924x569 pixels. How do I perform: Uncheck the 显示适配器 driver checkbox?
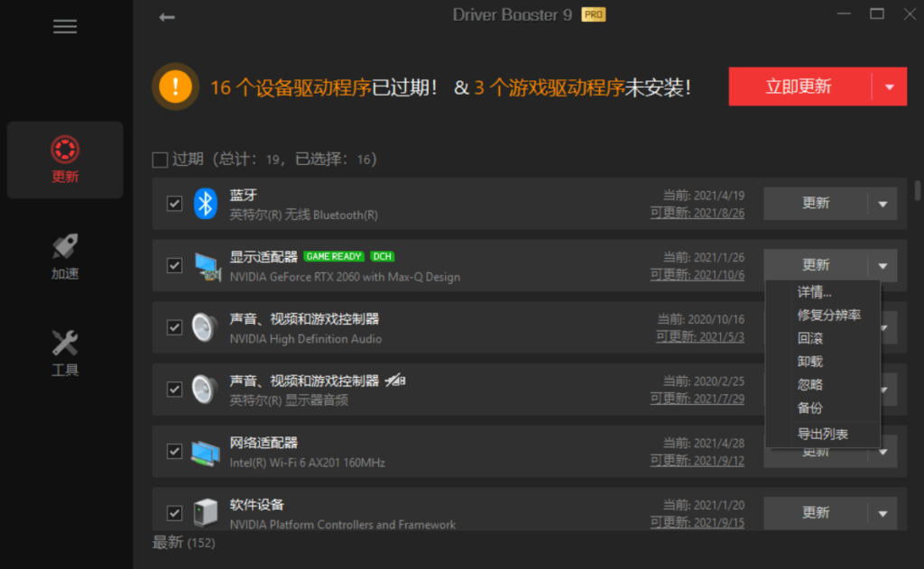click(x=174, y=266)
